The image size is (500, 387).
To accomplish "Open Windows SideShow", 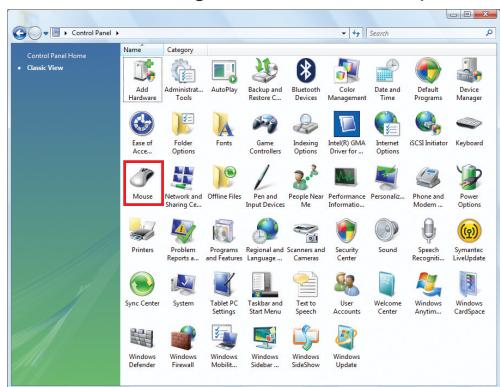I will (x=306, y=347).
